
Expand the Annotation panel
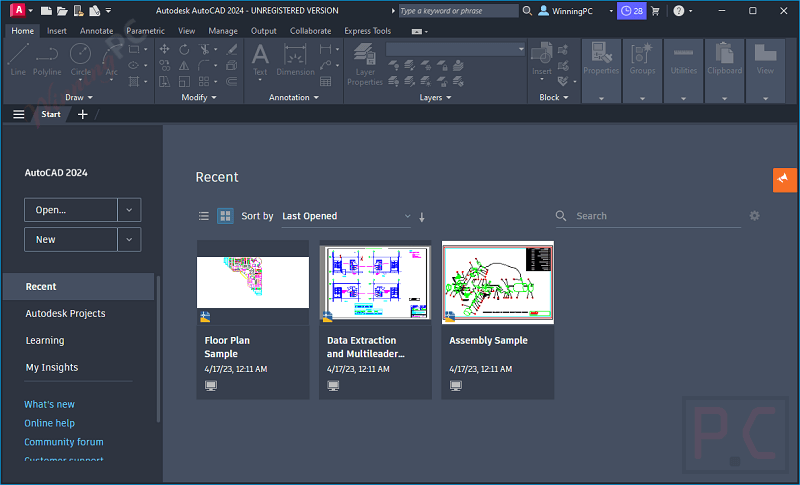tap(294, 97)
